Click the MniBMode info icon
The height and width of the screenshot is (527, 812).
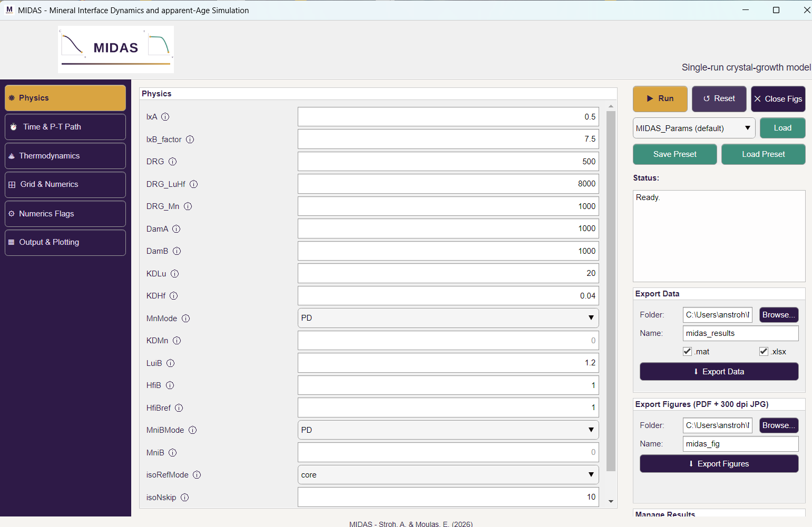tap(192, 430)
